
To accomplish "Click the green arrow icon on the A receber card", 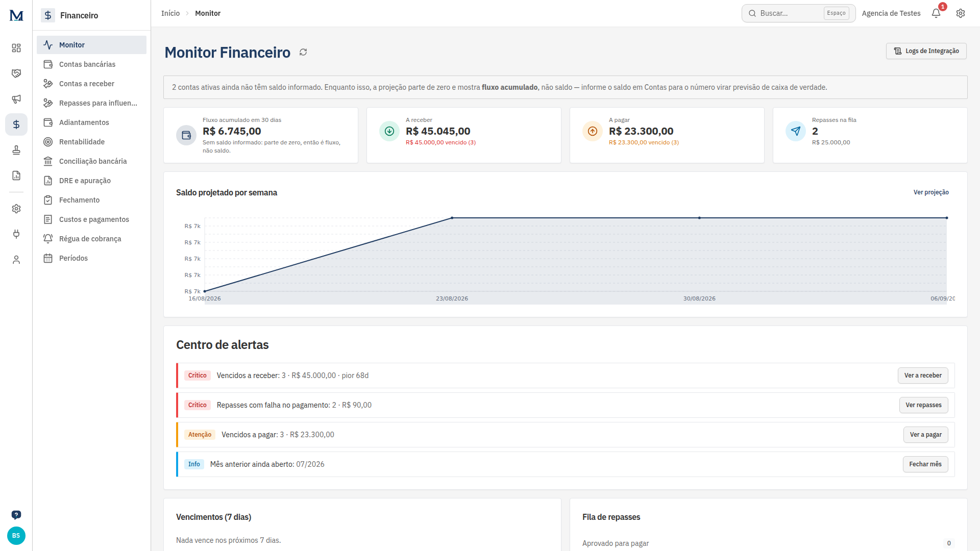I will tap(389, 131).
